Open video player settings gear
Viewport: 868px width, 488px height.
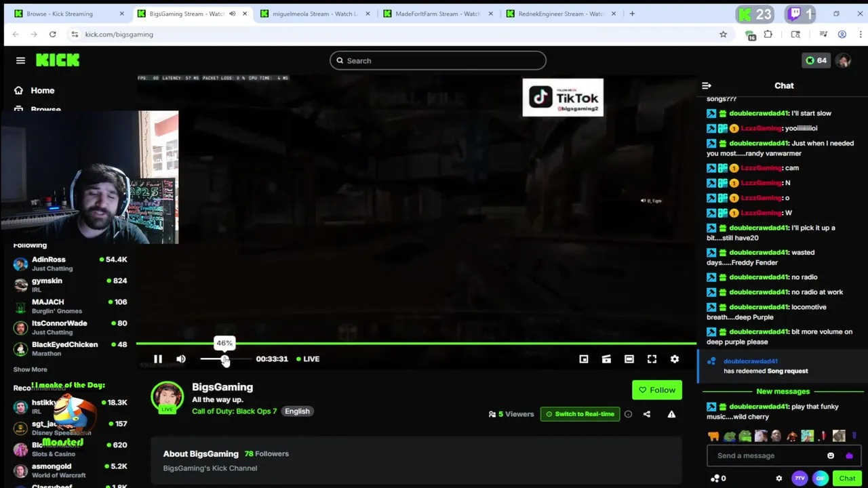[x=675, y=359]
